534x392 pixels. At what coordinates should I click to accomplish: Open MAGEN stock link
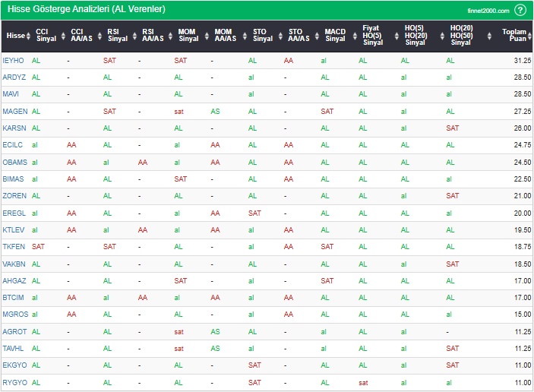point(15,112)
